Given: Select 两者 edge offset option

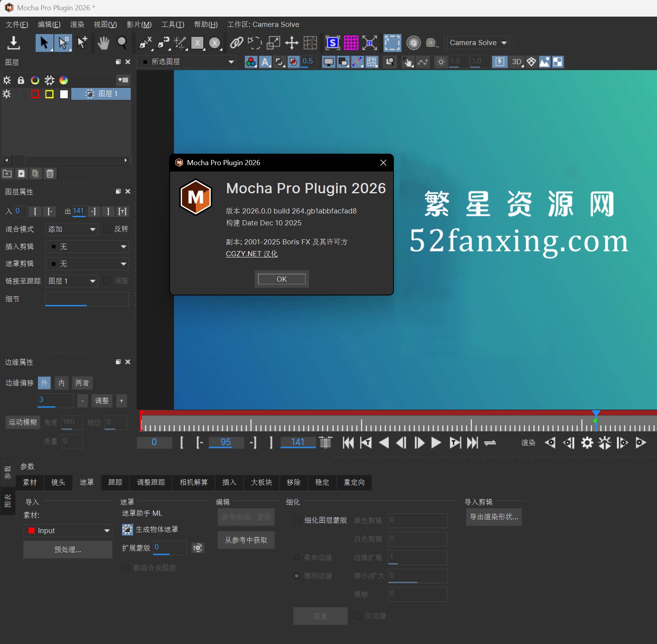Looking at the screenshot, I should 82,383.
